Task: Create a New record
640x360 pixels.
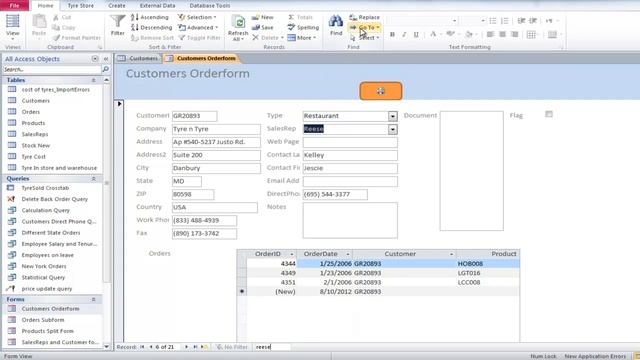Action: pos(262,17)
